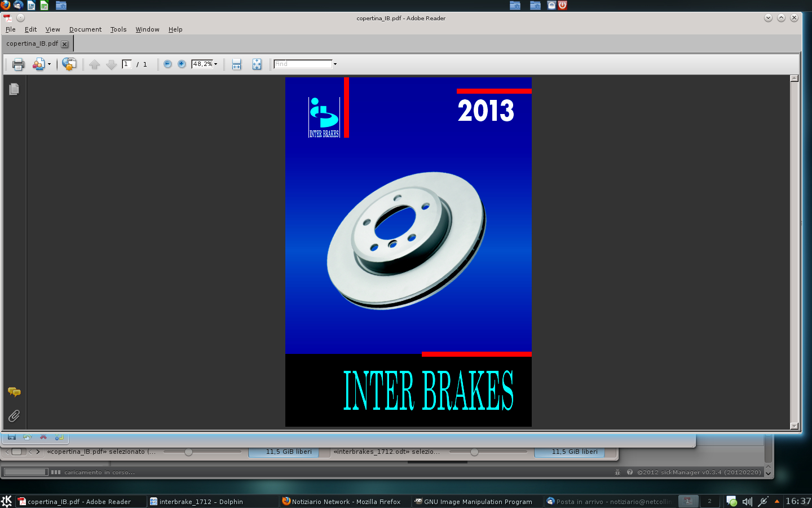Expand the collaborate dropdown arrow
Screen dimensions: 812x508
point(49,64)
